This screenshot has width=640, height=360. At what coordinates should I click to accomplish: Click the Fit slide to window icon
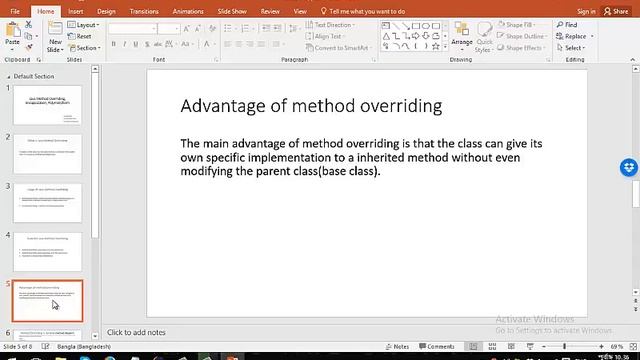[x=633, y=346]
